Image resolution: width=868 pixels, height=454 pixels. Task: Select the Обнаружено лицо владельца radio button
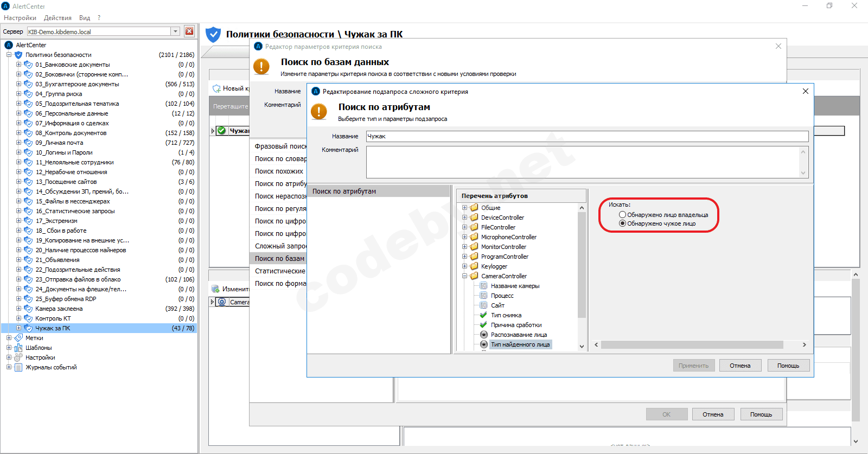pos(623,215)
